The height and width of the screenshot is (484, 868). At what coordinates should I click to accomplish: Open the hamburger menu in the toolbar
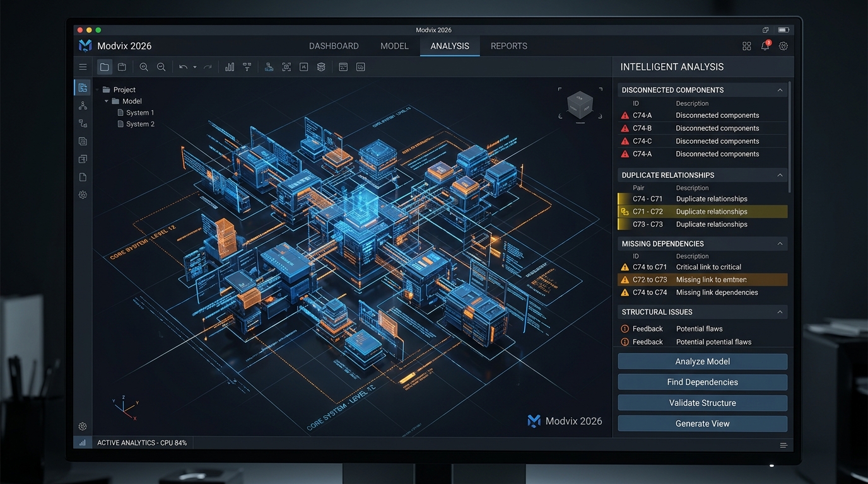coord(83,67)
